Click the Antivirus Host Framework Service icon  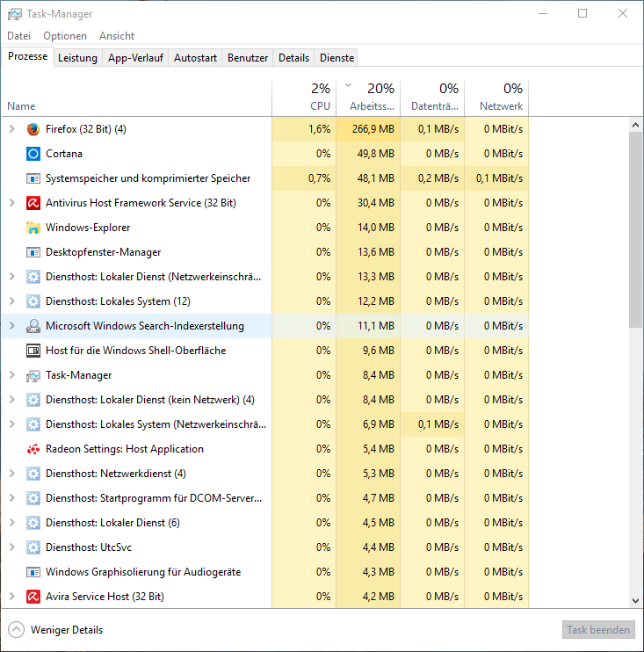(x=33, y=203)
